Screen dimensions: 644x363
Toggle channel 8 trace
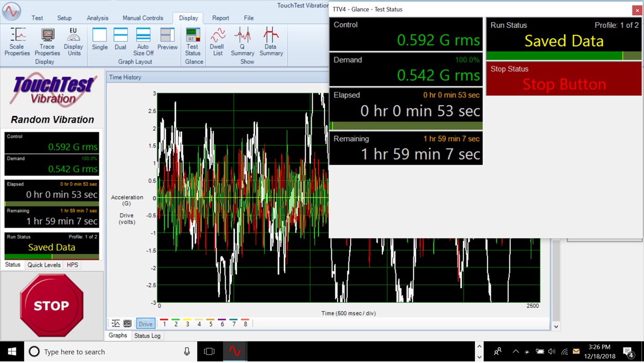245,323
